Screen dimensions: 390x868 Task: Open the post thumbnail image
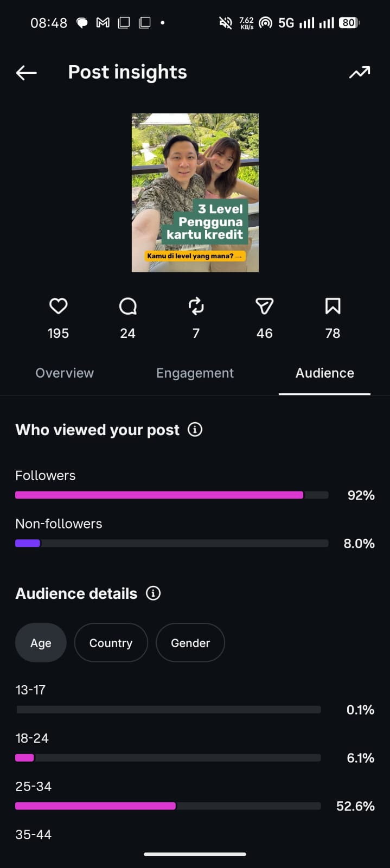coord(195,193)
